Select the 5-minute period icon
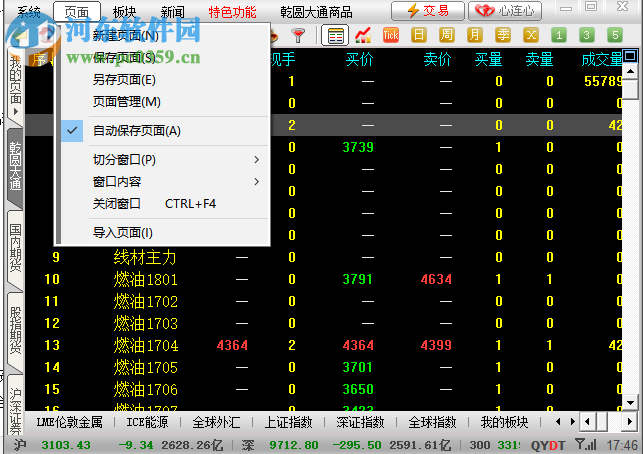The height and width of the screenshot is (454, 643). point(615,35)
